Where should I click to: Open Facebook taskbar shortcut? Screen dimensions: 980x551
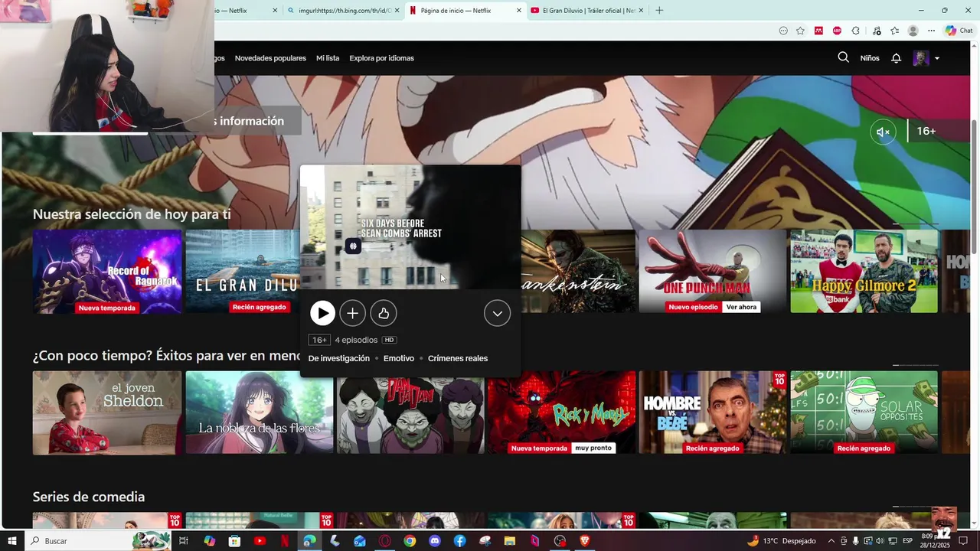[x=459, y=541]
